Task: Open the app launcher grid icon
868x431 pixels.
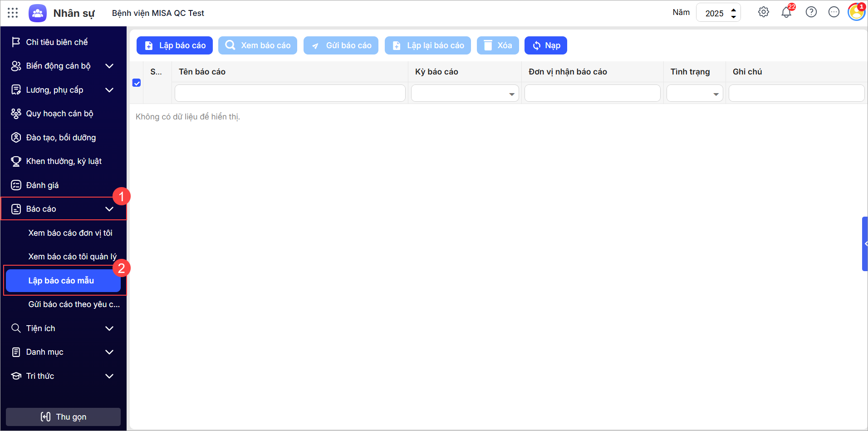Action: click(13, 13)
